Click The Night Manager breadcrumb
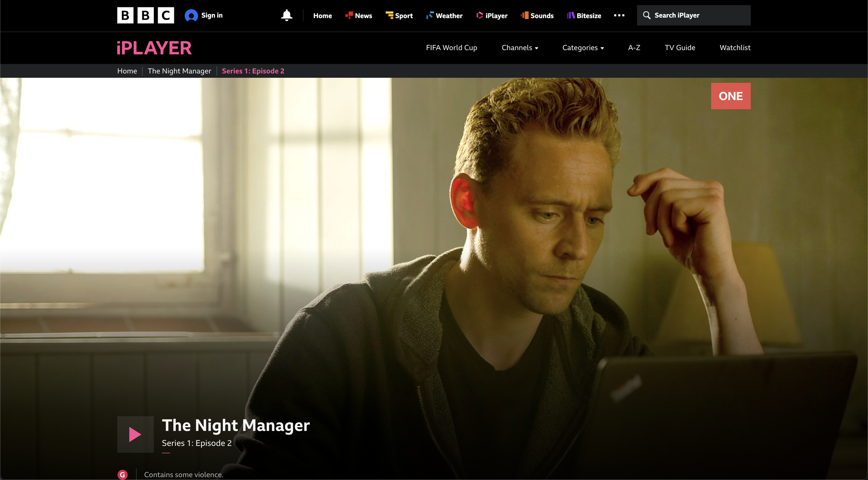 (x=179, y=71)
